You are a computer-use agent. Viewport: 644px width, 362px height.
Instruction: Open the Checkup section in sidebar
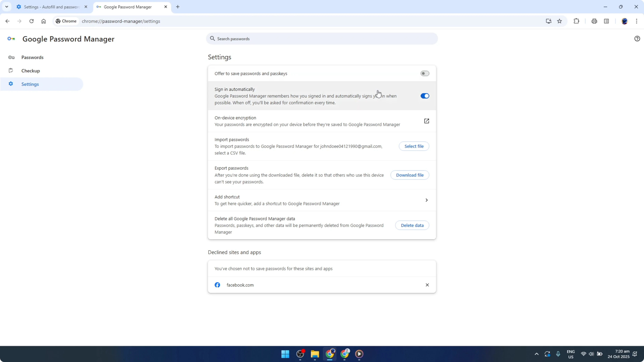(x=30, y=71)
